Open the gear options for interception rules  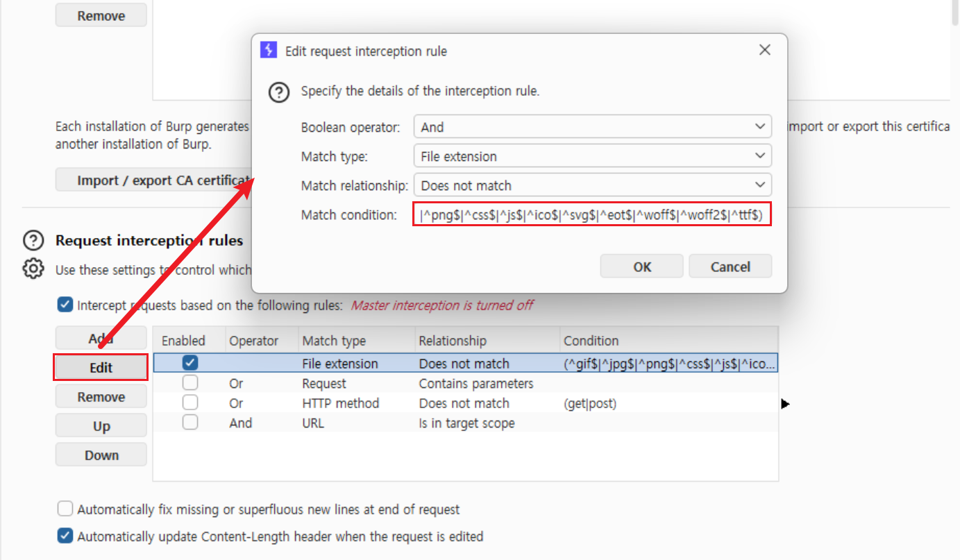pos(33,269)
